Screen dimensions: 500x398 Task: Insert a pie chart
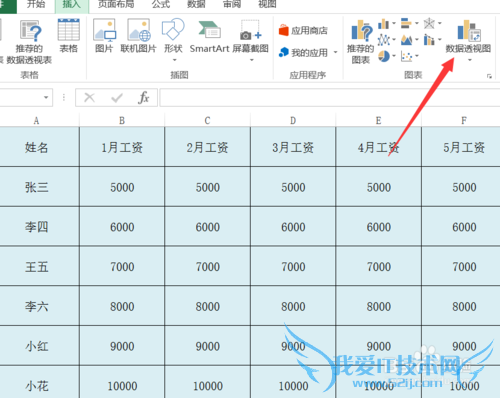click(384, 56)
